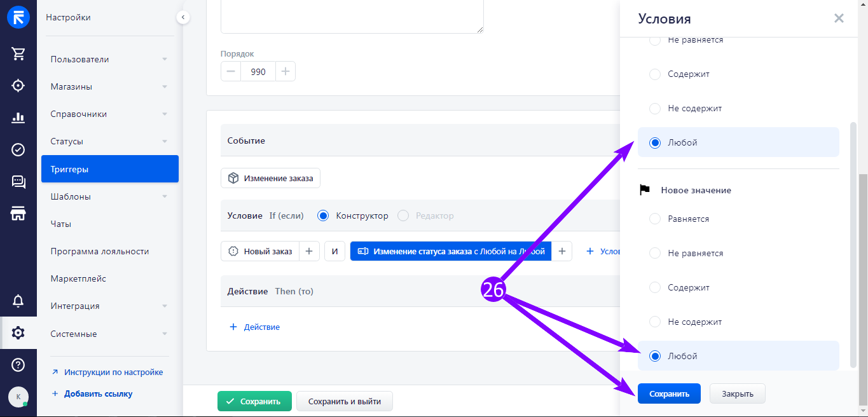This screenshot has height=417, width=868.
Task: Click the green Сохранить button in the trigger form
Action: 254,401
